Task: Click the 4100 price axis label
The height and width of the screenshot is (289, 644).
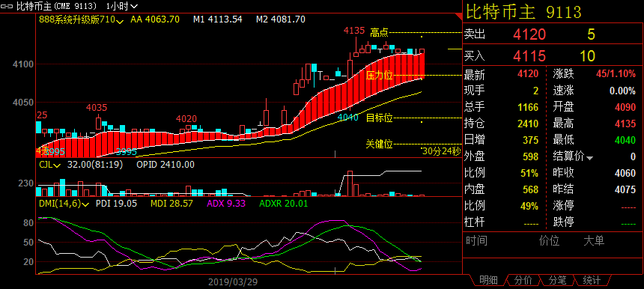Action: tap(22, 64)
